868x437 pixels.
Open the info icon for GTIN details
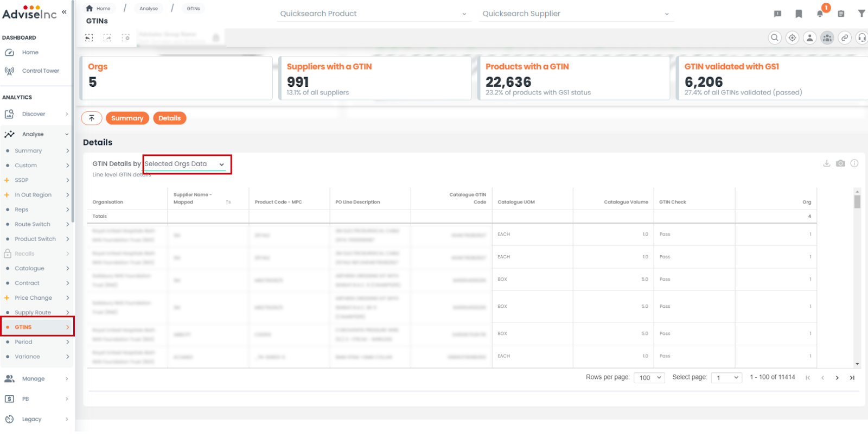(854, 163)
